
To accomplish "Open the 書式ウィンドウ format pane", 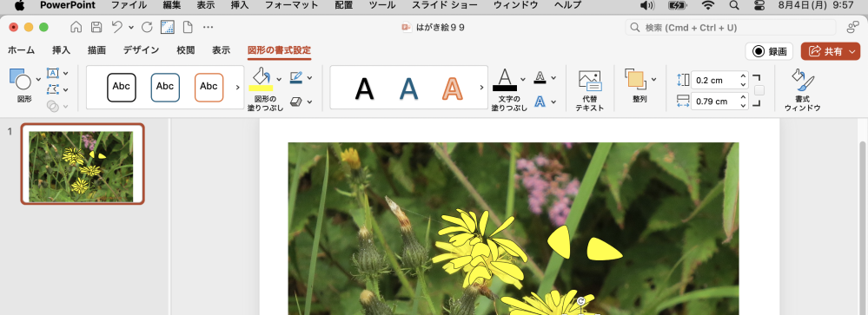I will [x=802, y=90].
